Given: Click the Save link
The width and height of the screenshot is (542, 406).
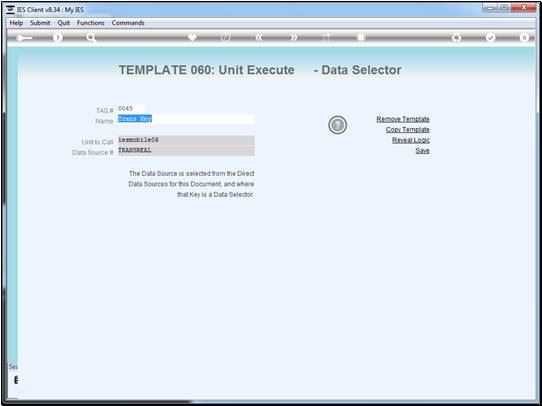Looking at the screenshot, I should coord(422,151).
